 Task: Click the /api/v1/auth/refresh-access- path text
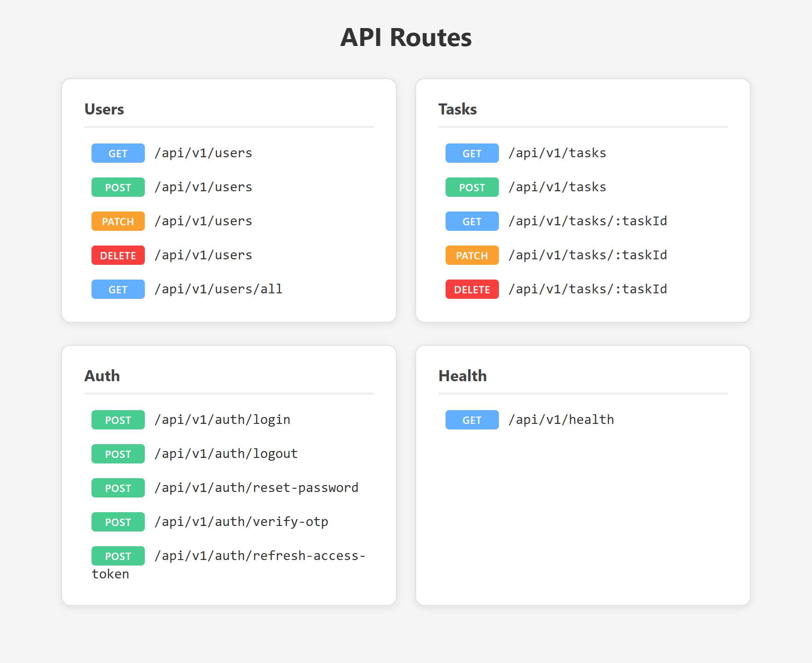[x=260, y=556]
